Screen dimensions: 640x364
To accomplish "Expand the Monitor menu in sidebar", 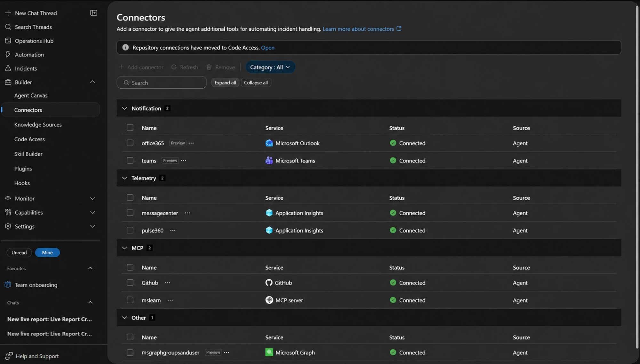I will coord(92,198).
